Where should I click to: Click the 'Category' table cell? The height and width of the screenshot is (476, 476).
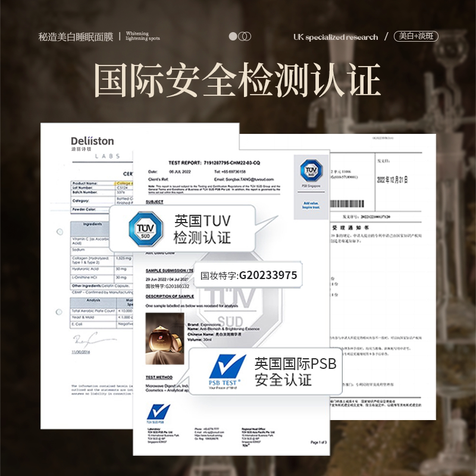[x=93, y=201]
